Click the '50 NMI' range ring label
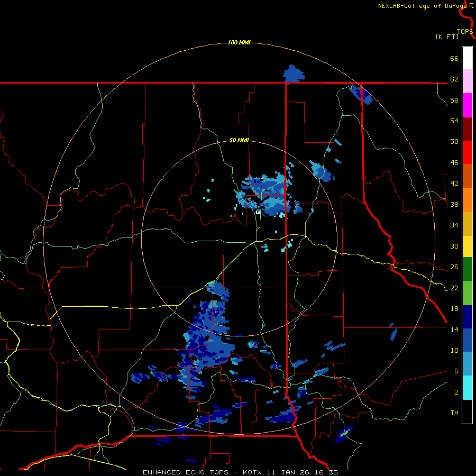The height and width of the screenshot is (476, 476). [239, 140]
